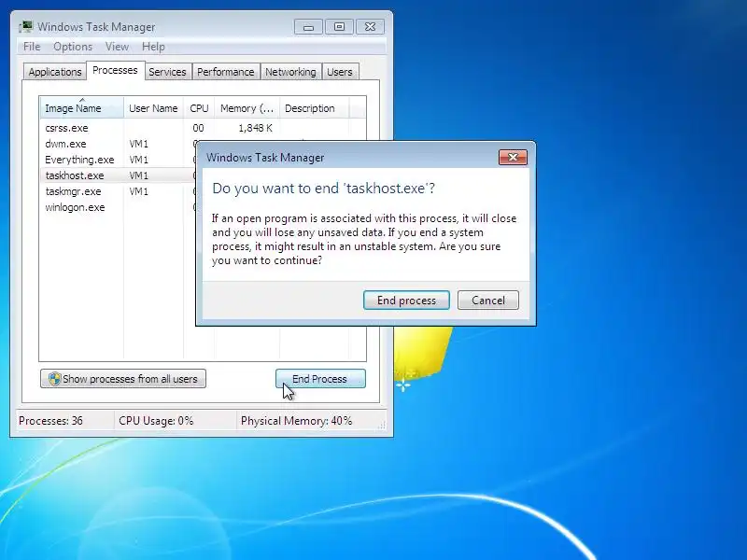Screen dimensions: 747x560
Task: Open the Help menu
Action: click(153, 47)
